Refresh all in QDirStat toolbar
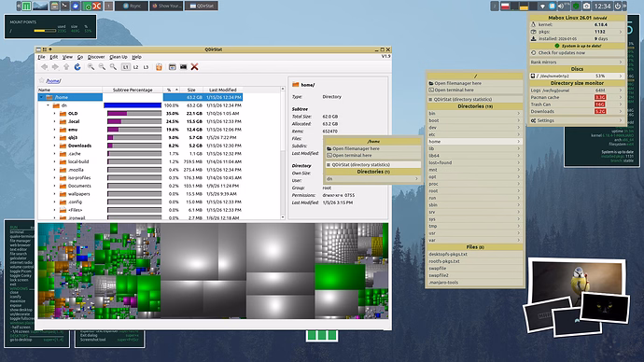Image resolution: width=644 pixels, height=362 pixels. [77, 67]
